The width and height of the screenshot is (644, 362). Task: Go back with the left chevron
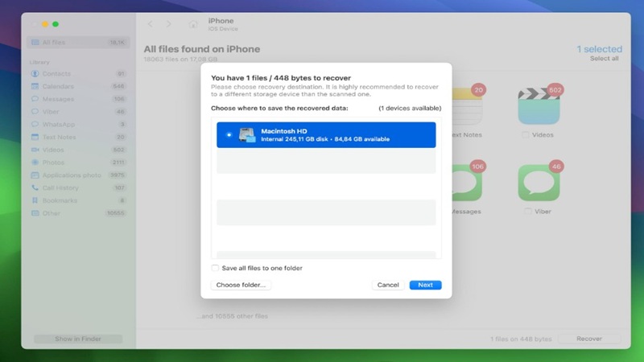click(x=151, y=24)
